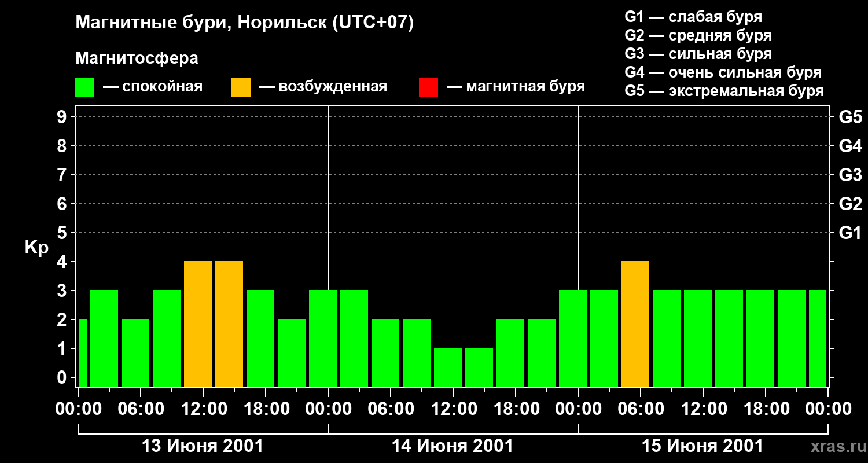Click the 0 value on the Kp axis
The image size is (868, 463).
tap(63, 377)
